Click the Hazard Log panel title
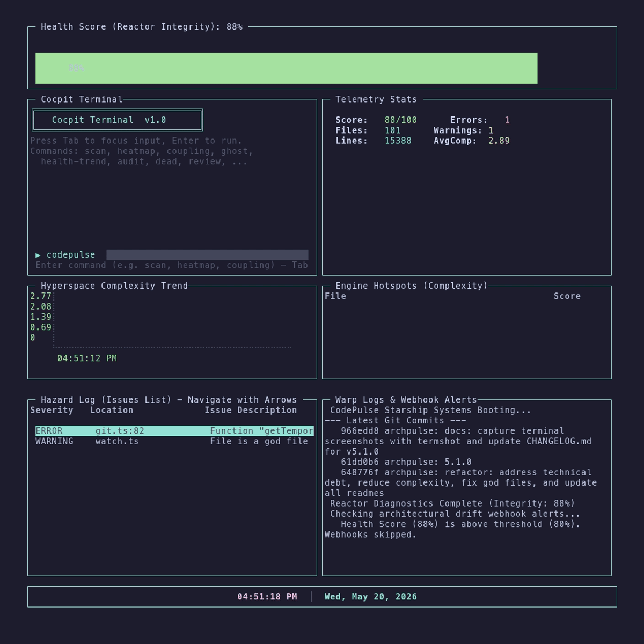The height and width of the screenshot is (644, 644). 169,400
